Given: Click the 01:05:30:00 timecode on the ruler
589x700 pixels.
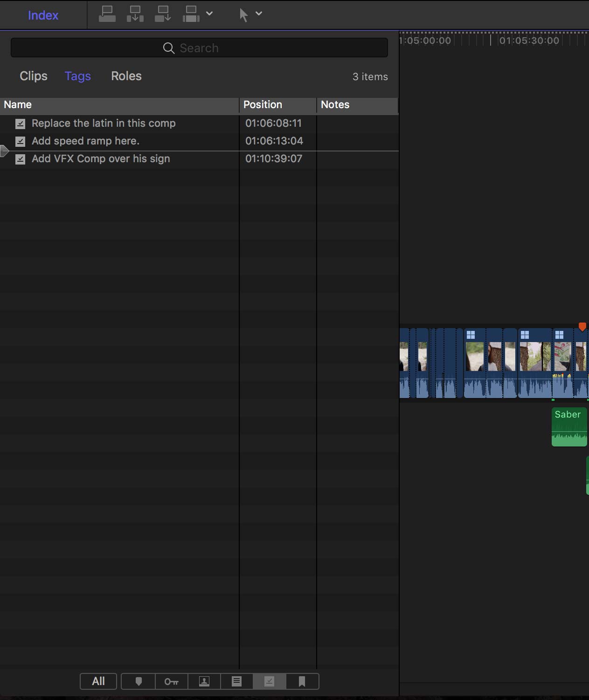Looking at the screenshot, I should [x=529, y=41].
